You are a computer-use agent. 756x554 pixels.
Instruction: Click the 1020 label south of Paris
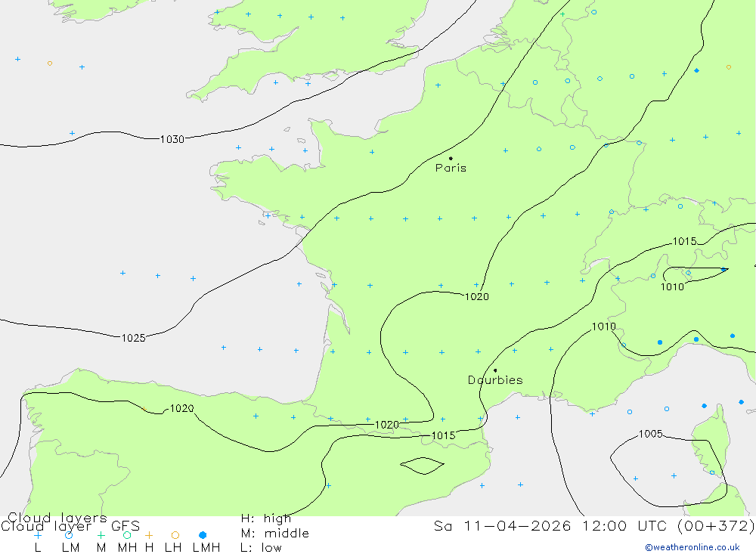[477, 296]
